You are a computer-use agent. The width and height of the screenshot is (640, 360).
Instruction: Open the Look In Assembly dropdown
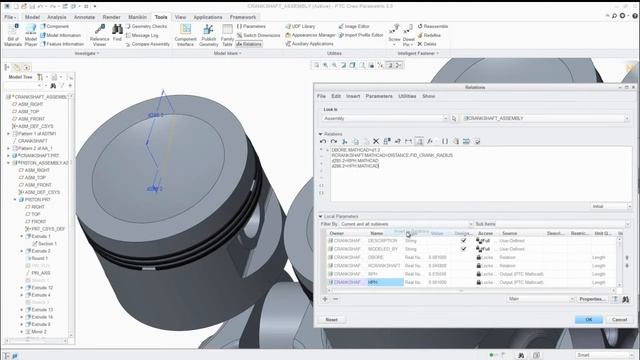385,118
